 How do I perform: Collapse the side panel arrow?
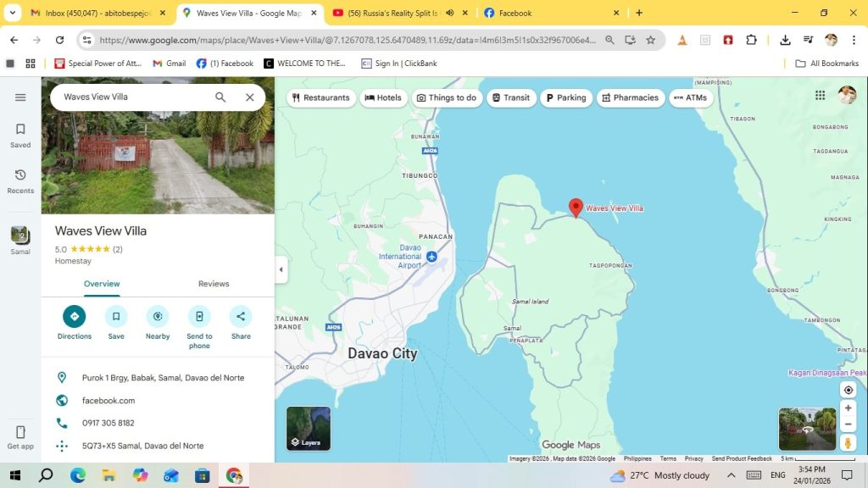pyautogui.click(x=281, y=270)
